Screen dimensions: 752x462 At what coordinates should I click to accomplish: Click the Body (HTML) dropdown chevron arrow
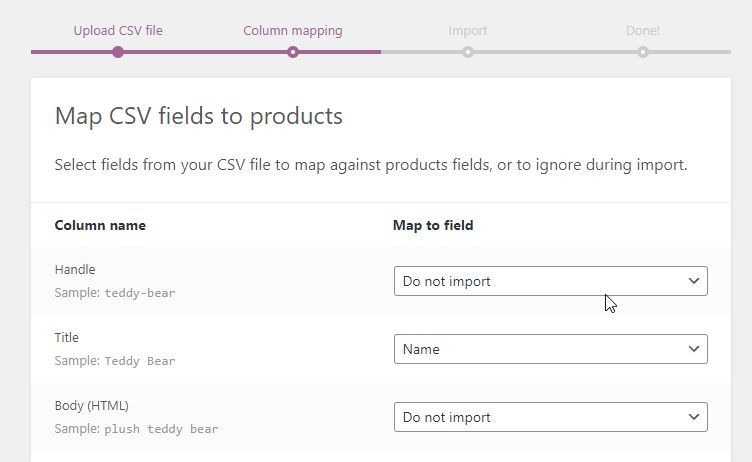tap(694, 417)
